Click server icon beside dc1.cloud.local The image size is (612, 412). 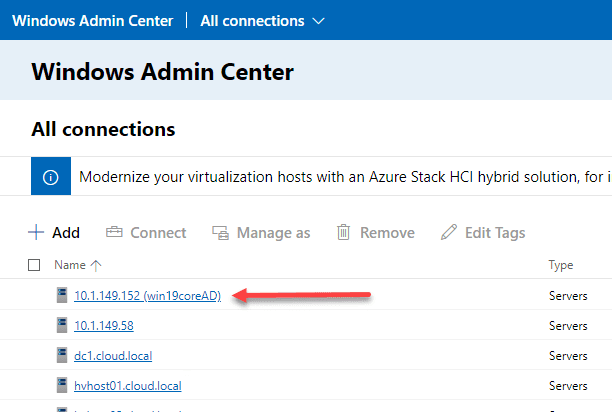pos(62,355)
